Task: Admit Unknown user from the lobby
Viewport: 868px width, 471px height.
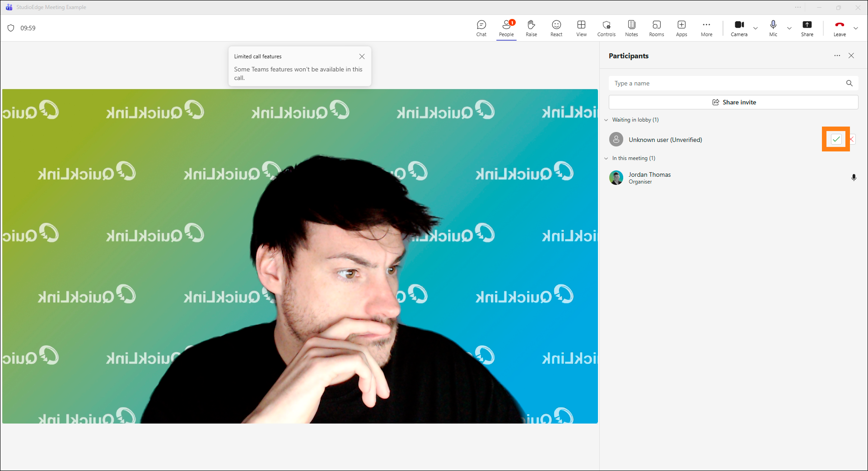Action: [x=836, y=139]
